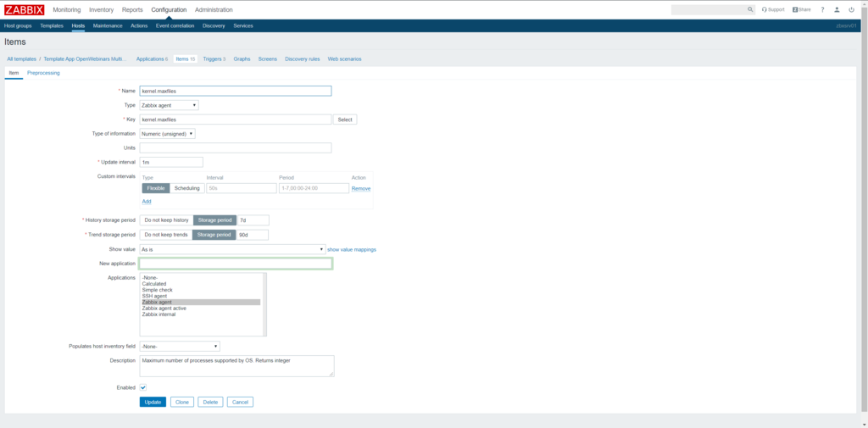Click the search magnifier icon
This screenshot has height=428, width=868.
pos(750,9)
